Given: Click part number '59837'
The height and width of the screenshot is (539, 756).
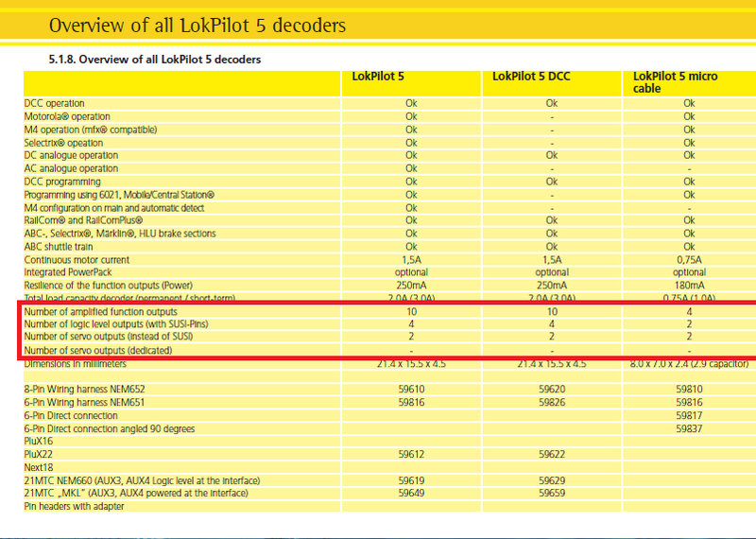Looking at the screenshot, I should [689, 428].
